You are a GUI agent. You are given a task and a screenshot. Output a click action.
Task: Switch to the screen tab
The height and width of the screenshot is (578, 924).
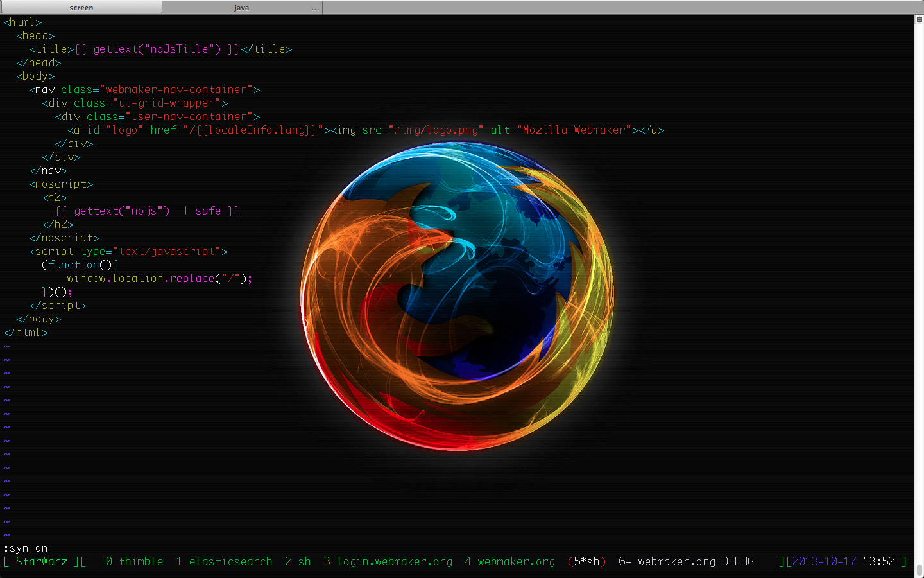coord(81,8)
